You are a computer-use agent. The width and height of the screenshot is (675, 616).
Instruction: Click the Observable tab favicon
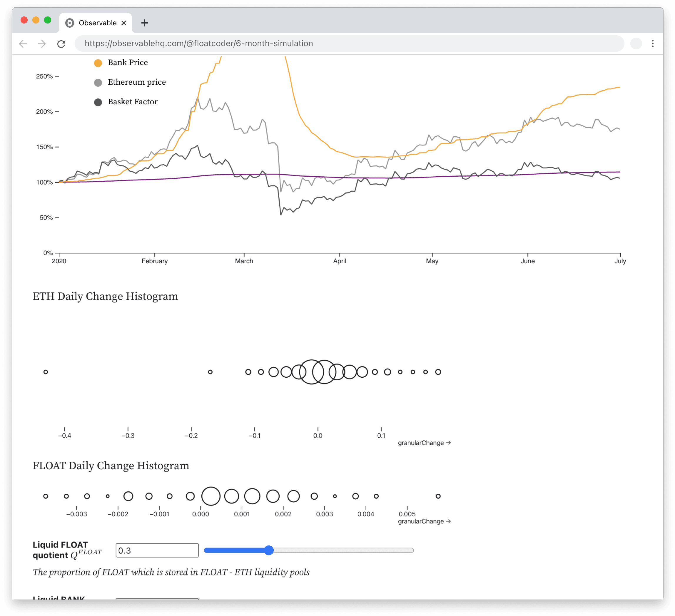(x=70, y=23)
